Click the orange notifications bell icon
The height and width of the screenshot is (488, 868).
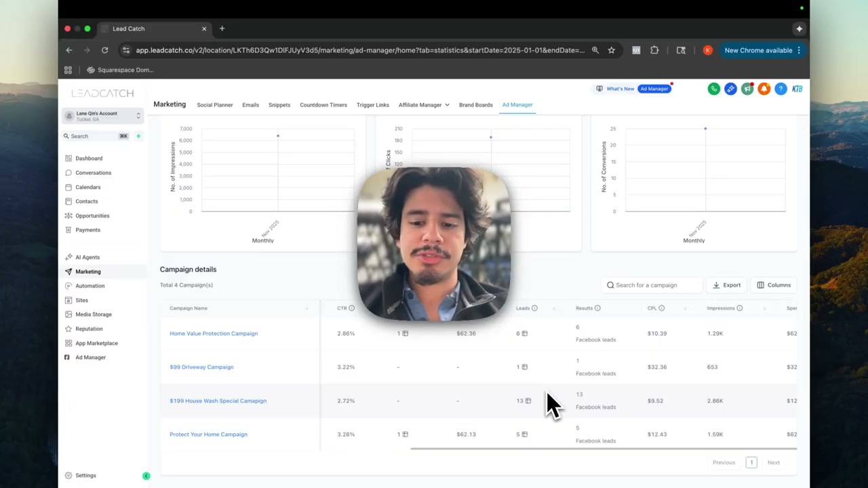[x=764, y=89]
